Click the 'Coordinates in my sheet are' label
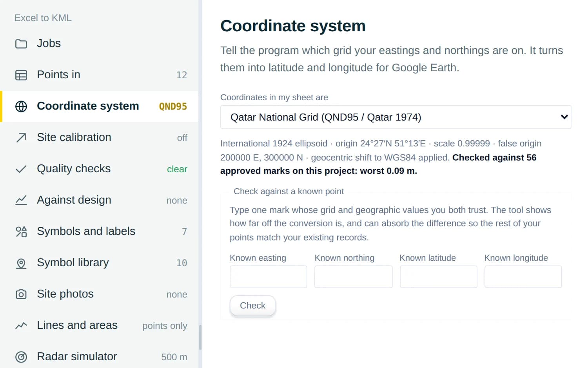Screen dimensions: 588x368 coord(274,97)
